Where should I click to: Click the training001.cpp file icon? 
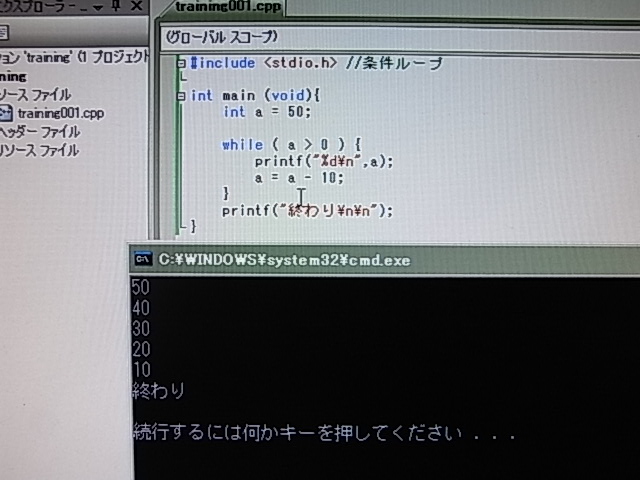point(7,113)
